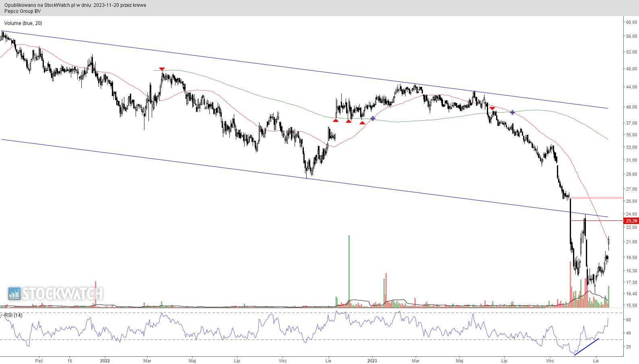Click the red down-triangle marker near March 2022
Viewport: 639px width, 364px height.
point(162,69)
